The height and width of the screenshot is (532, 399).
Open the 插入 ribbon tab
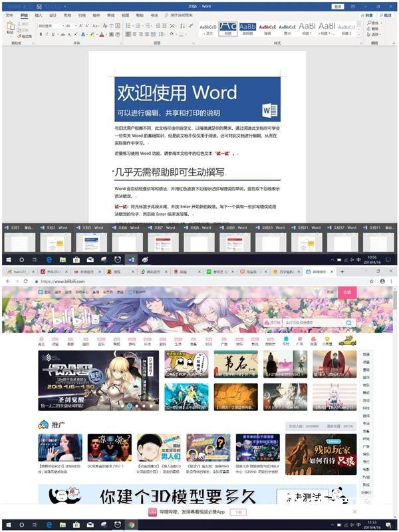38,14
